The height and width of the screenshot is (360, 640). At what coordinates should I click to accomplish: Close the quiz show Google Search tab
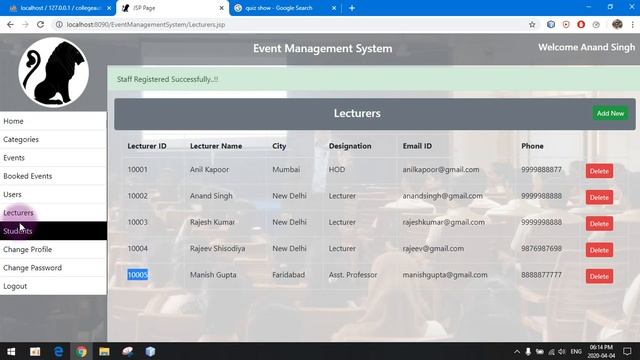pos(334,8)
